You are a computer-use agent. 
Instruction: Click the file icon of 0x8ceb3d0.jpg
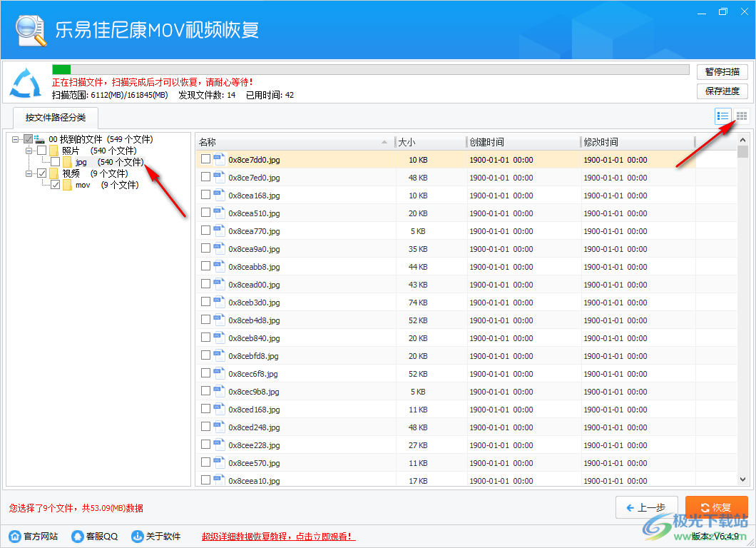click(220, 302)
